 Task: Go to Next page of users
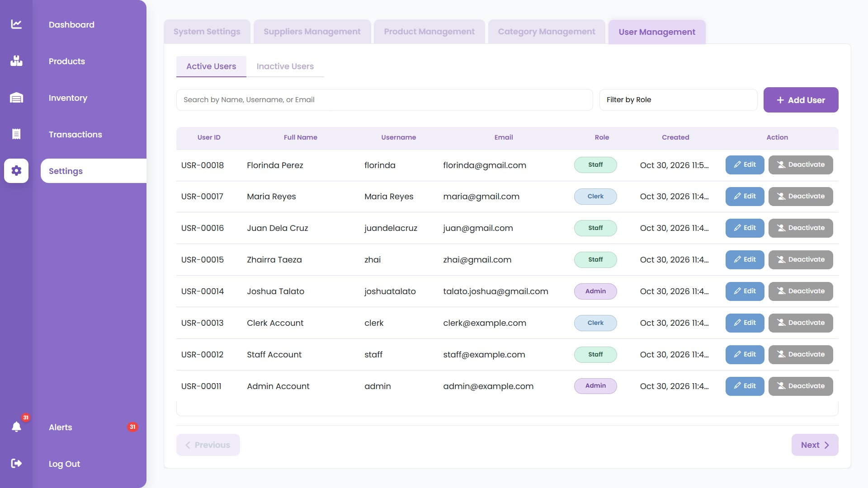[x=815, y=445]
